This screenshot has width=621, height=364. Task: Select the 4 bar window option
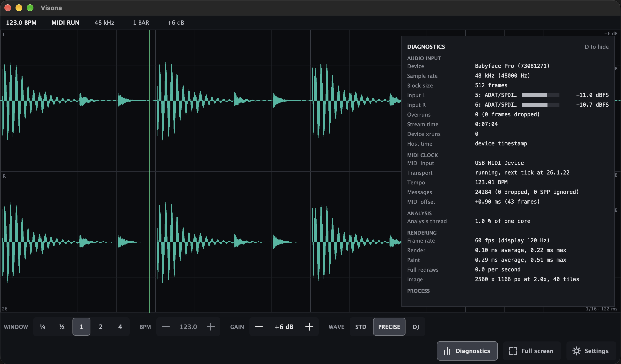pos(120,327)
